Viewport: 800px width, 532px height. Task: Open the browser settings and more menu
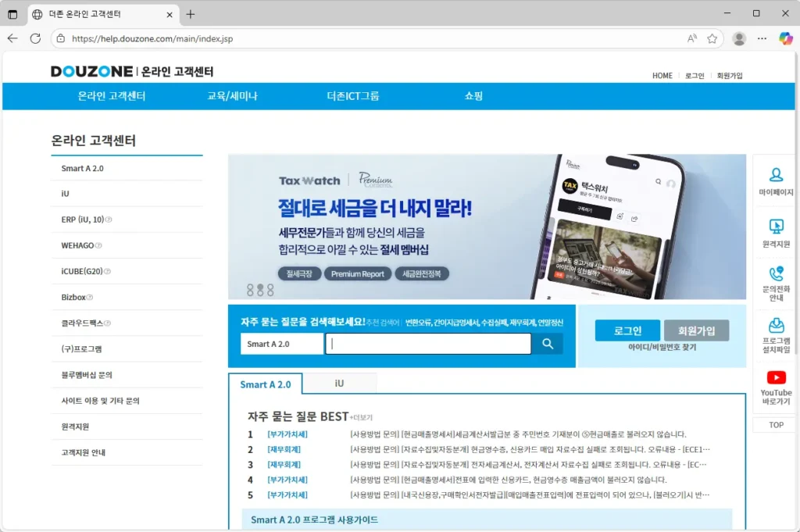(762, 39)
